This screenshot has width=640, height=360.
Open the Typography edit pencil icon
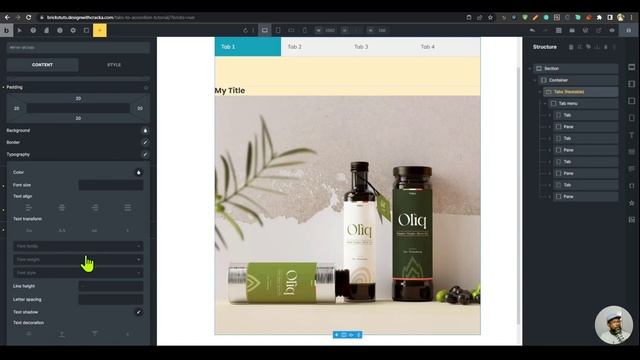[145, 154]
